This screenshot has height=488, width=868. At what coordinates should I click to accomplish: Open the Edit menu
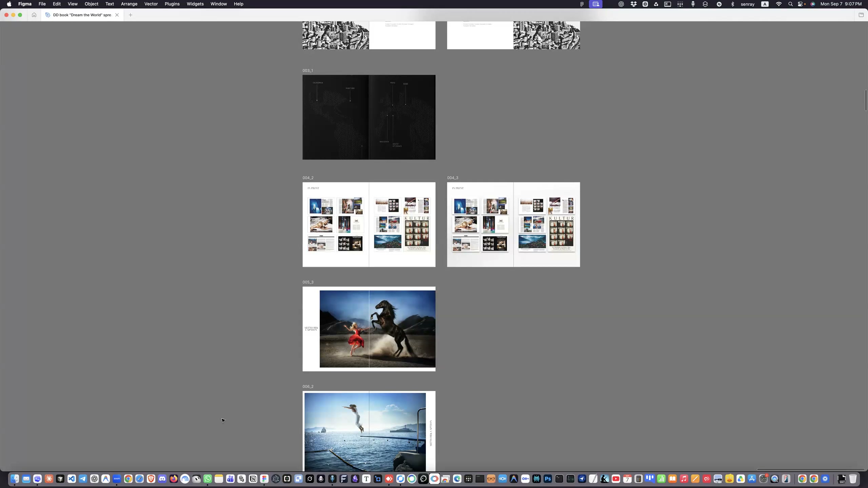(x=57, y=4)
